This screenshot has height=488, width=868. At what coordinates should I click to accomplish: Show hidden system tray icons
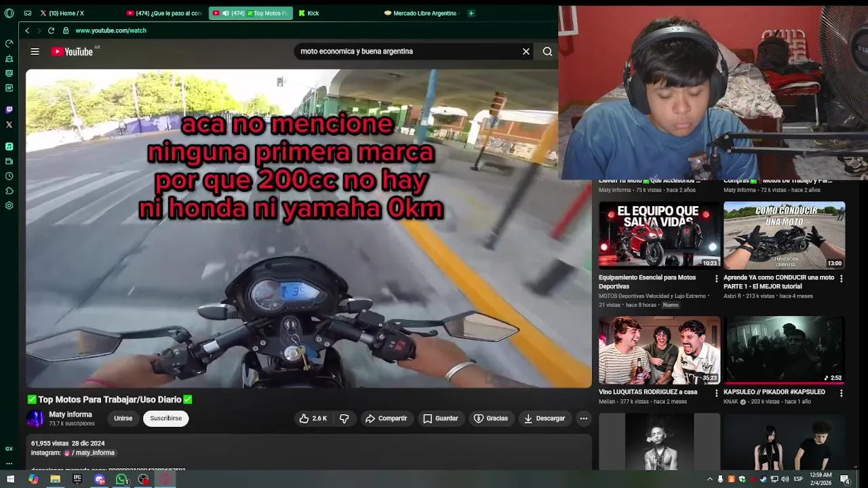coord(710,479)
